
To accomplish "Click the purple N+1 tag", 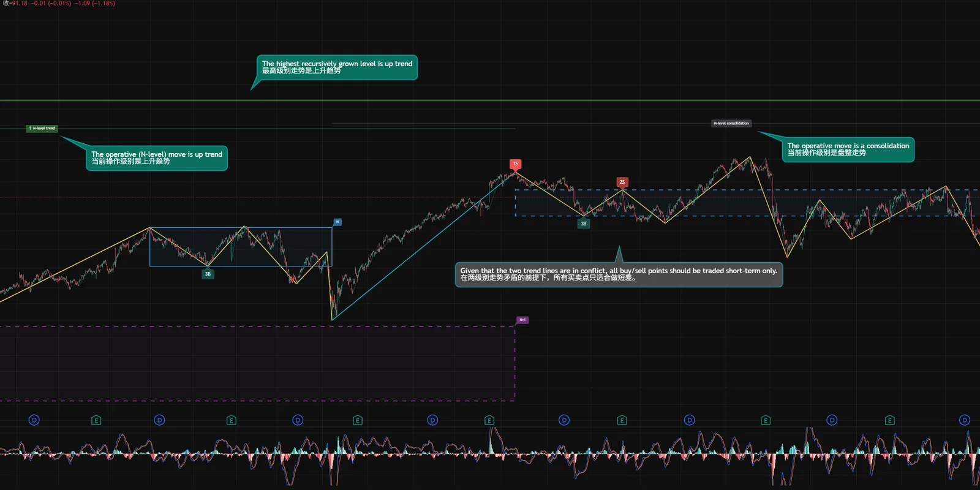I will pos(522,320).
